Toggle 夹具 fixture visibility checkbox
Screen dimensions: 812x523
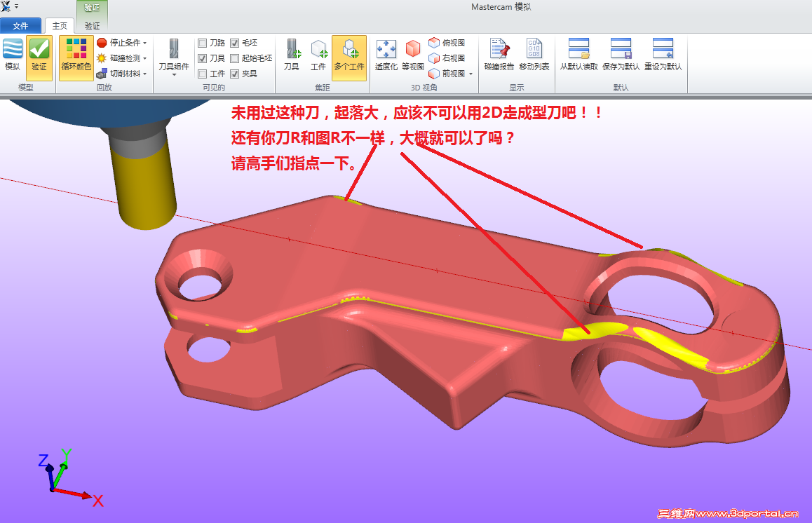[x=235, y=74]
